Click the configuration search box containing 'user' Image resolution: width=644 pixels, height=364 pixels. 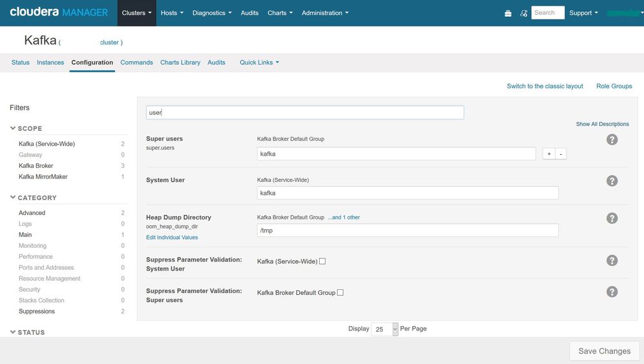tap(305, 112)
